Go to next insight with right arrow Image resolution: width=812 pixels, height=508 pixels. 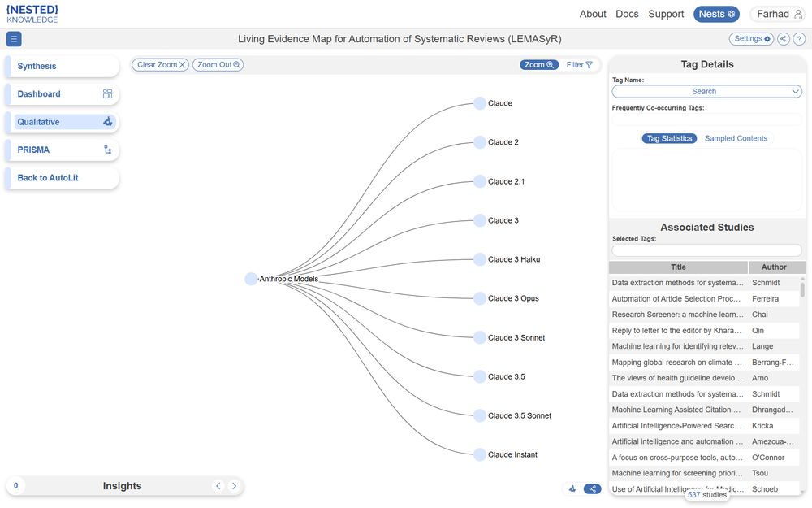[234, 486]
